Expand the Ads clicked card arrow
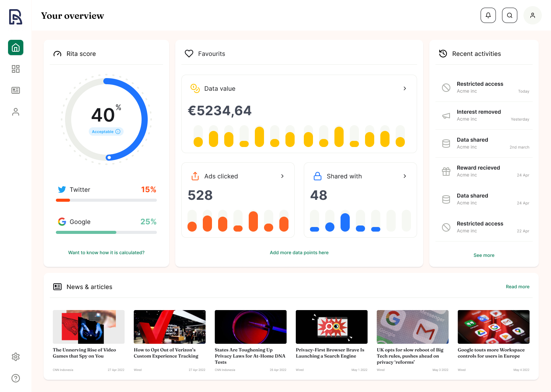Image resolution: width=551 pixels, height=392 pixels. [282, 176]
